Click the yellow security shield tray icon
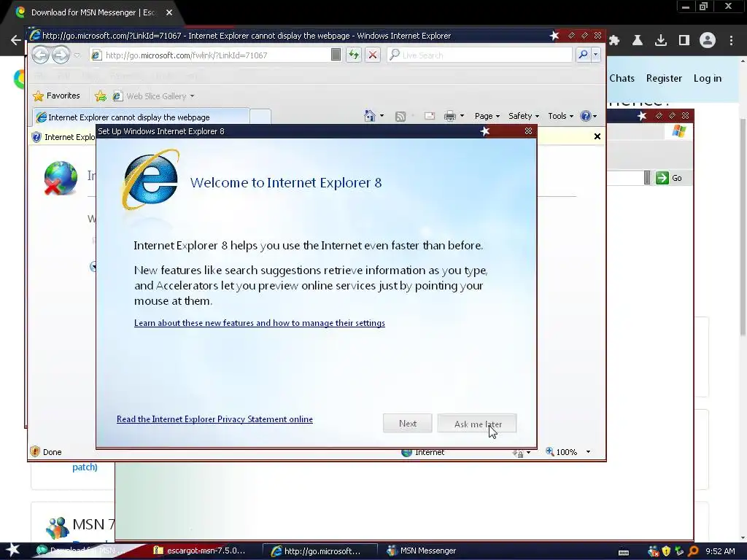This screenshot has height=560, width=747. pyautogui.click(x=666, y=551)
